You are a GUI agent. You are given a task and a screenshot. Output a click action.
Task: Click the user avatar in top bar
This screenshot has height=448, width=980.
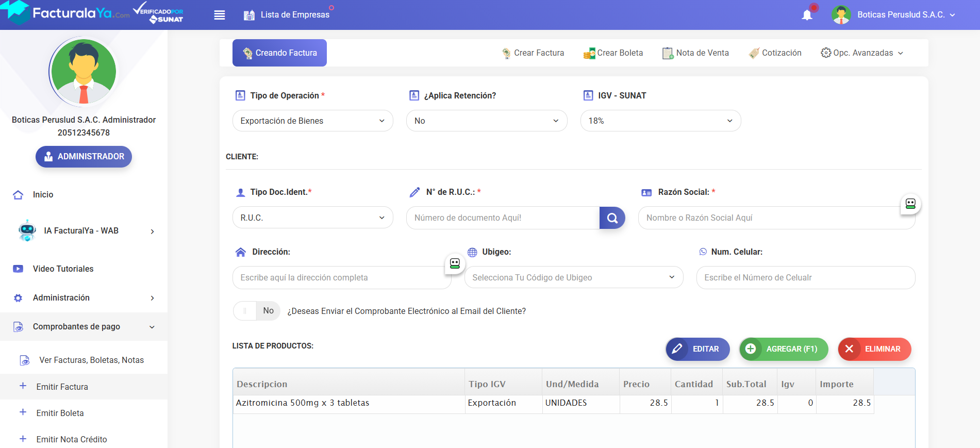coord(841,15)
